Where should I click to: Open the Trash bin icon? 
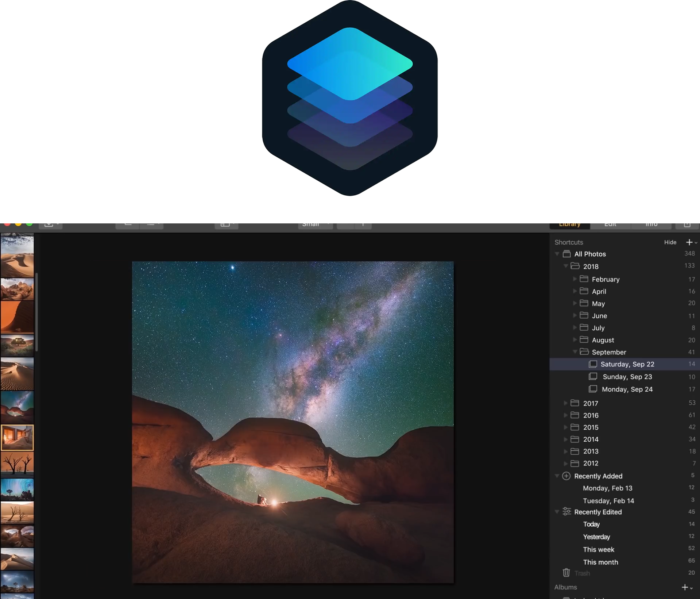click(x=566, y=573)
